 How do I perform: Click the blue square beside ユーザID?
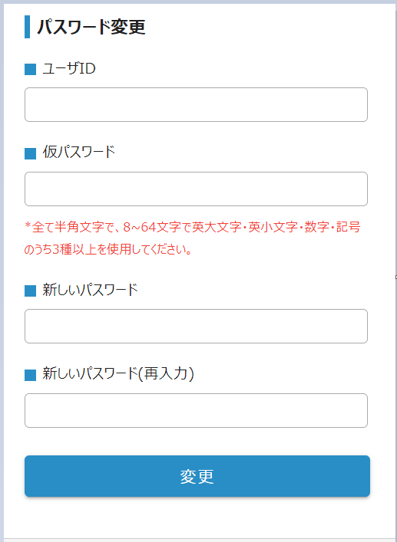30,69
